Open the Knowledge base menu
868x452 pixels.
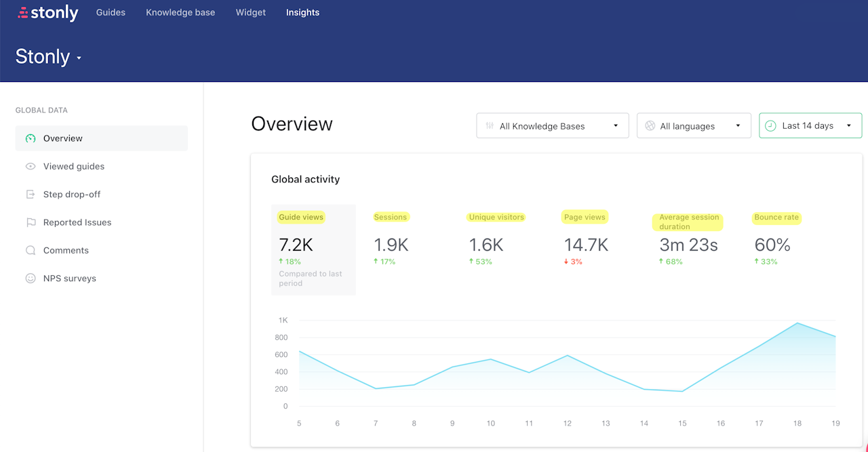(180, 12)
